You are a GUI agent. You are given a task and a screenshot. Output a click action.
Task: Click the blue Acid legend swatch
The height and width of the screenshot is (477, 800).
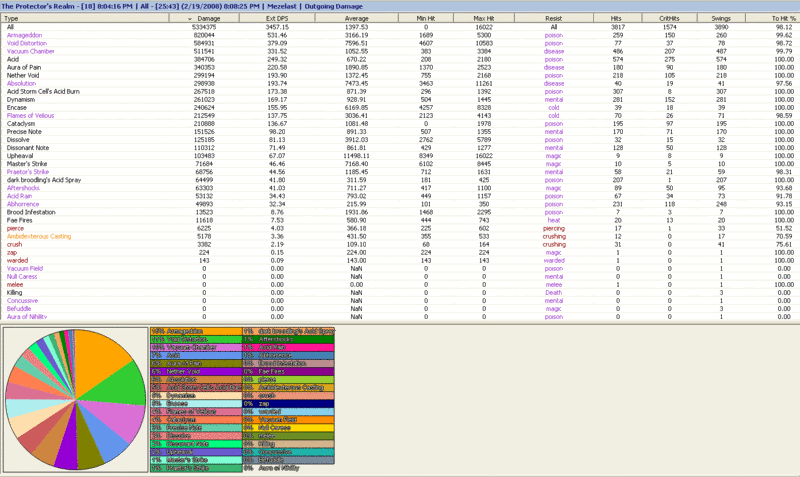point(196,355)
